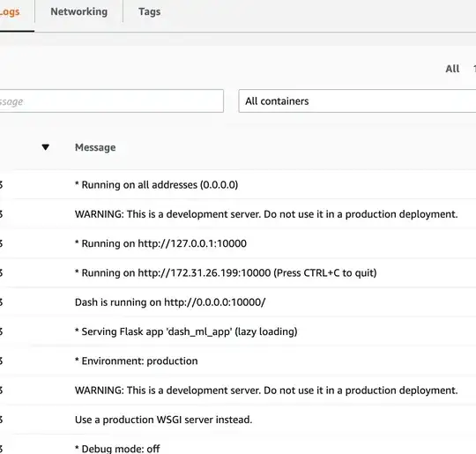Click the 'Environment: production' log row

pos(238,361)
